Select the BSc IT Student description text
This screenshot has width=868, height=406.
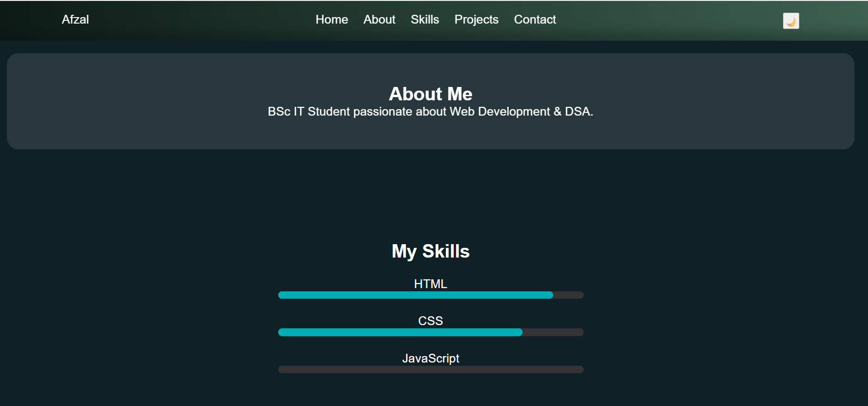[x=430, y=111]
